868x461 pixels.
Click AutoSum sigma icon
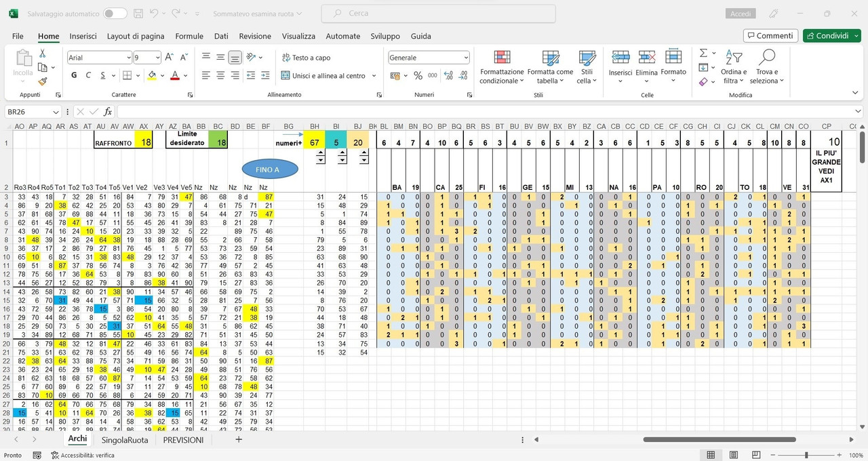point(703,53)
